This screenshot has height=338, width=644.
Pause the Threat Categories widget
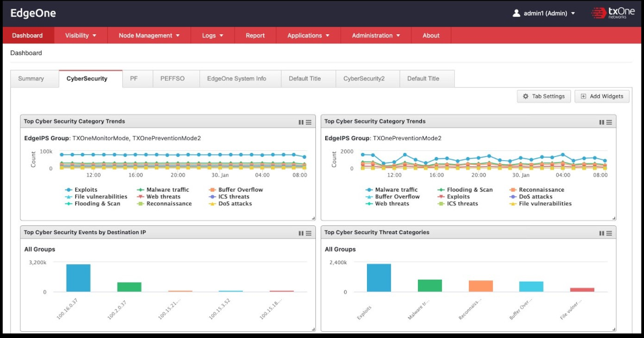[x=602, y=233]
